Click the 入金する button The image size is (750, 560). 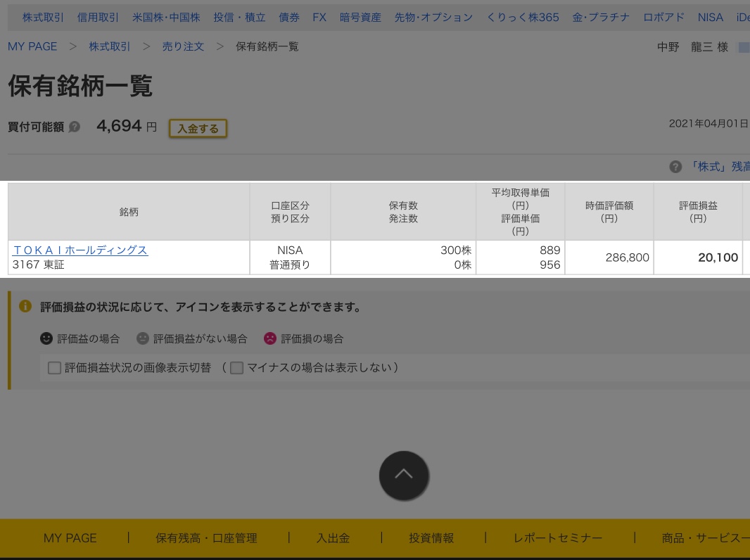click(198, 128)
